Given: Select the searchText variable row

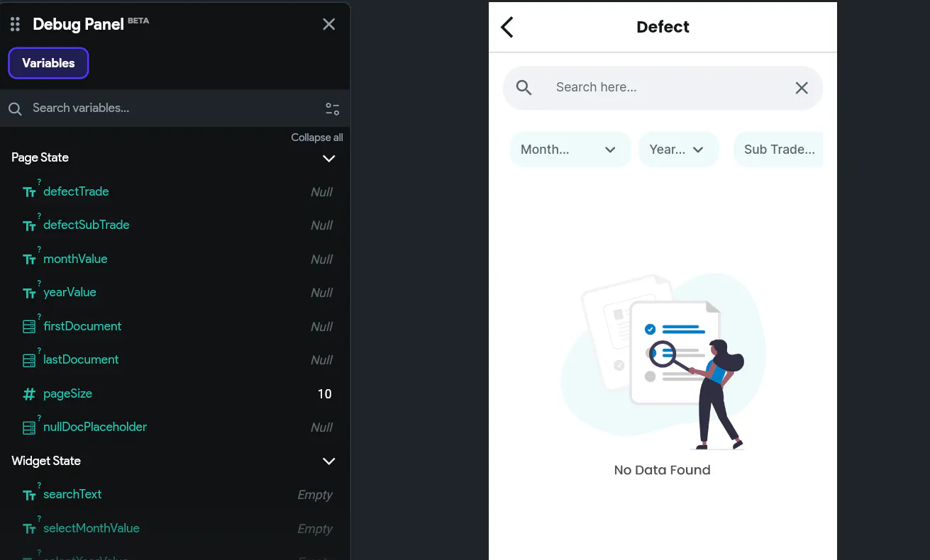Looking at the screenshot, I should click(x=175, y=495).
